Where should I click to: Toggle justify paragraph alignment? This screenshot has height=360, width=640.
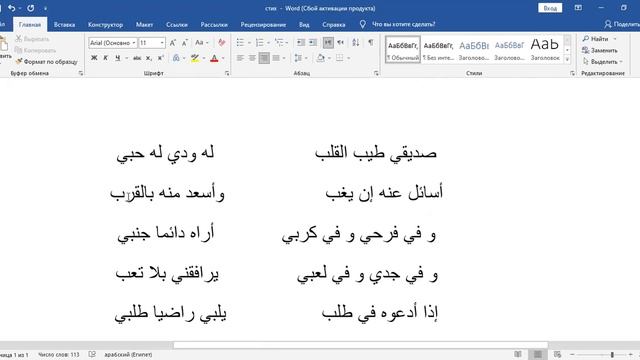(x=276, y=58)
